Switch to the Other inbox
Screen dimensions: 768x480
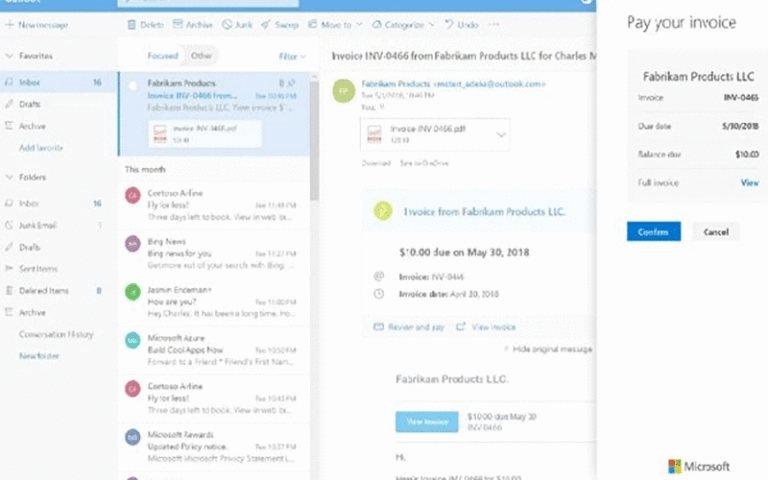pyautogui.click(x=201, y=55)
